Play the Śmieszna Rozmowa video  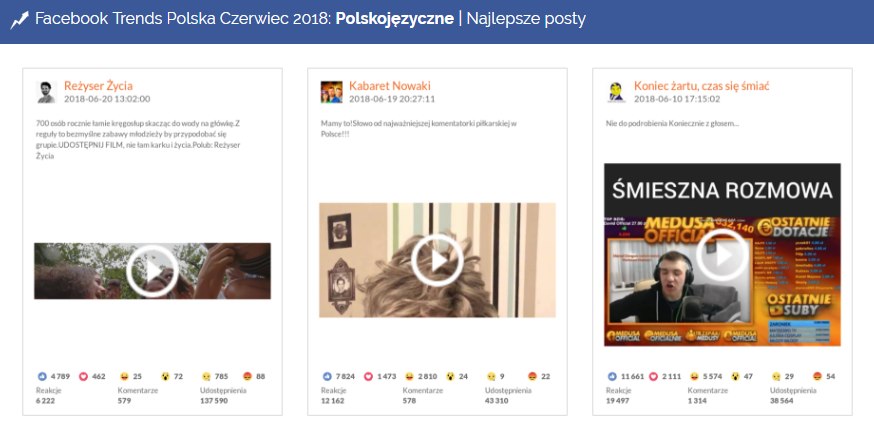[x=722, y=255]
